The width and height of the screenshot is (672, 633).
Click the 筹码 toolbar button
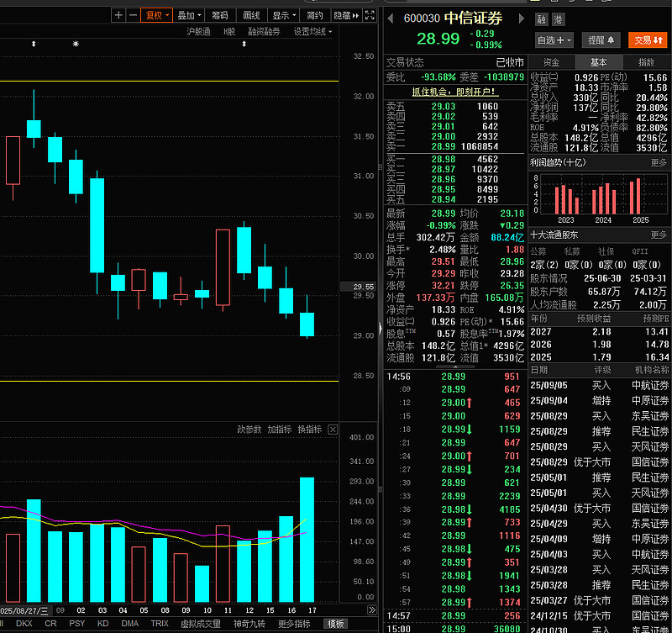(220, 15)
